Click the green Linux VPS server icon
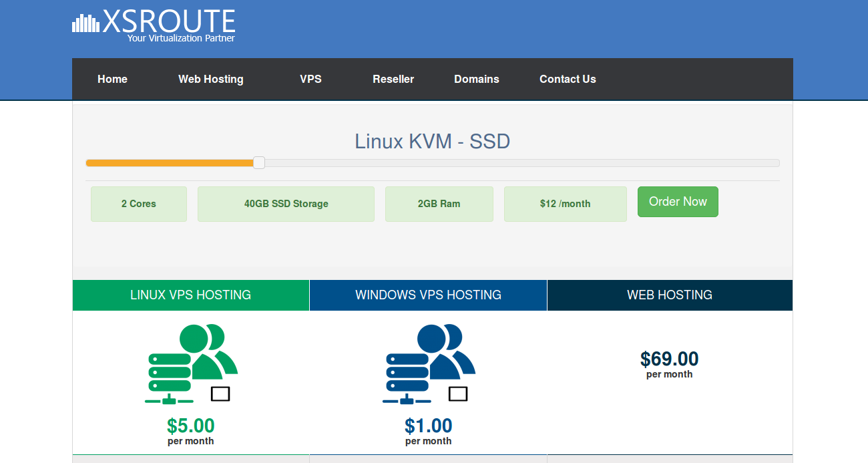This screenshot has width=868, height=463. coord(191,364)
